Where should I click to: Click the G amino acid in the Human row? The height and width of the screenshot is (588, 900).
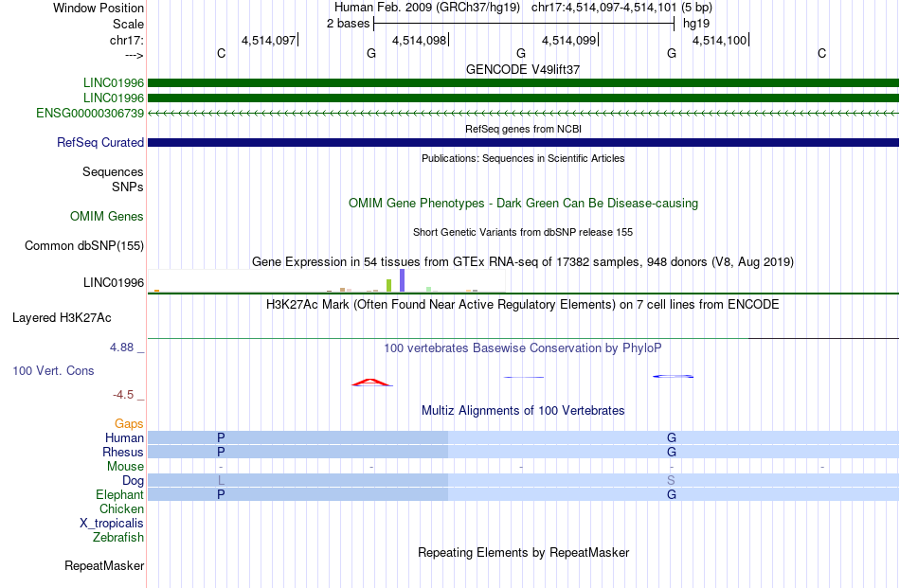[x=672, y=437]
